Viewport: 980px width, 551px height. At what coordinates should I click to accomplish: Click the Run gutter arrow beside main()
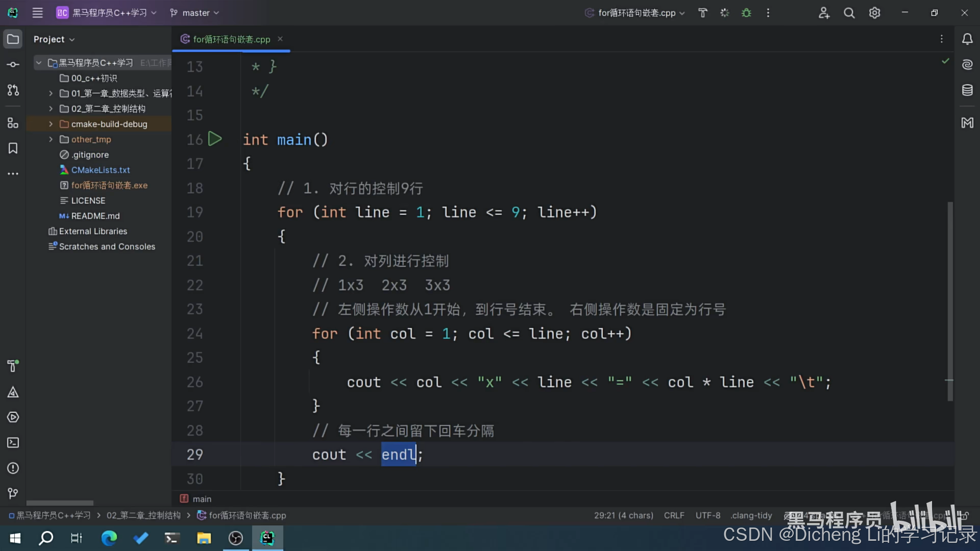(x=215, y=139)
